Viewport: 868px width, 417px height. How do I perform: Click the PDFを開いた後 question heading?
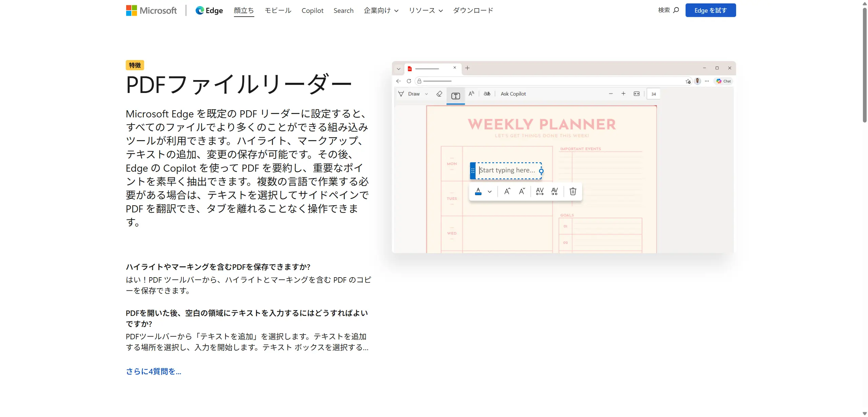click(x=247, y=318)
